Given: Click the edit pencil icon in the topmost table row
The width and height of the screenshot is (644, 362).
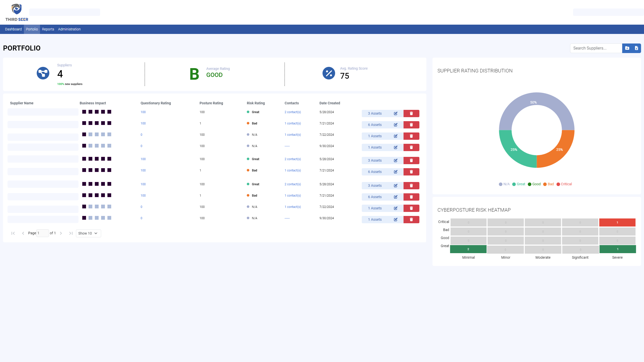Looking at the screenshot, I should tap(396, 113).
